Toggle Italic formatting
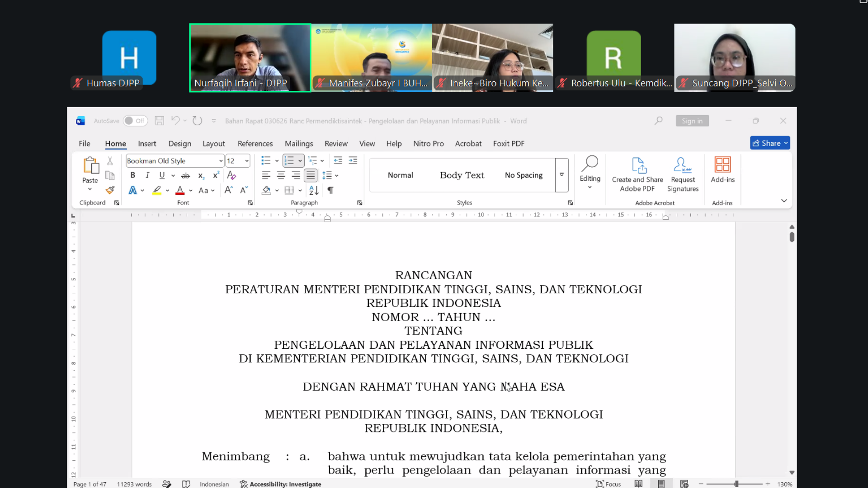 [147, 175]
